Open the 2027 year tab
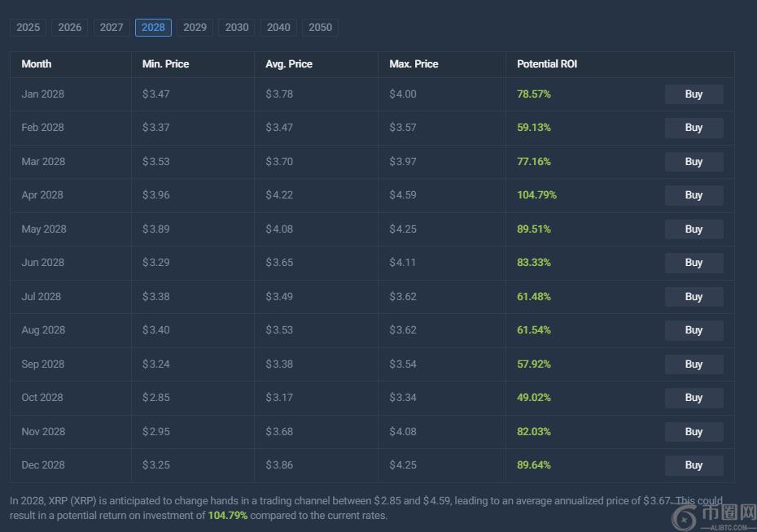The height and width of the screenshot is (532, 757). click(112, 28)
